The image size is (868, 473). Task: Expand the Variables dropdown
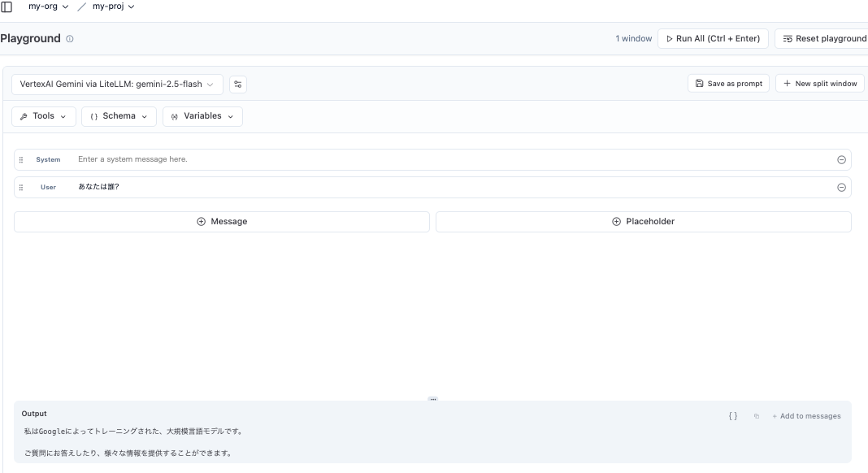coord(202,116)
